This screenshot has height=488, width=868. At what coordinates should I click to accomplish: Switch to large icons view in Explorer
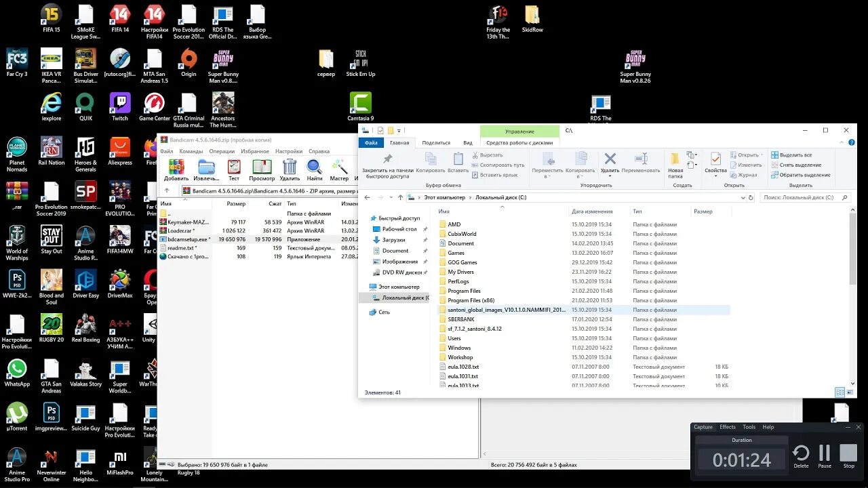(850, 392)
